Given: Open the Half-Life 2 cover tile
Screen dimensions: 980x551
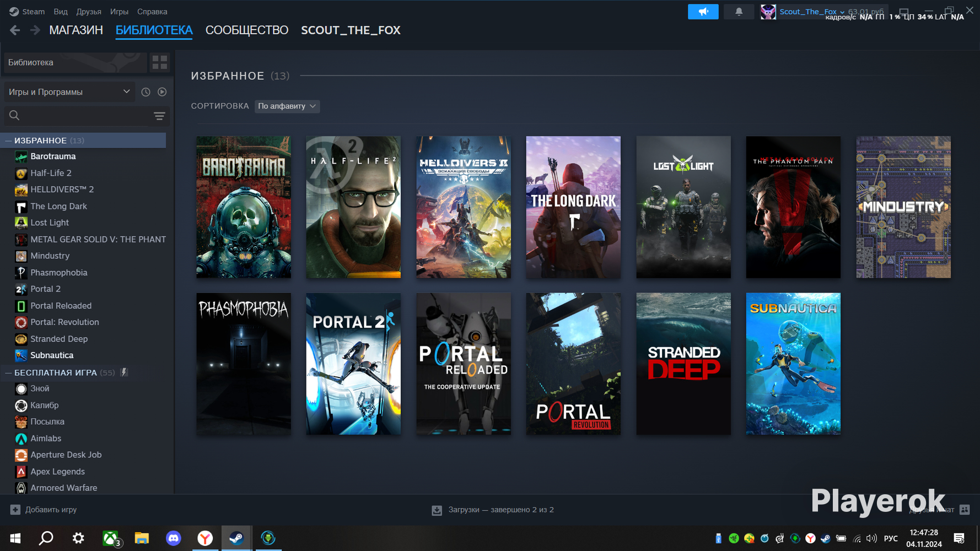Looking at the screenshot, I should click(353, 207).
